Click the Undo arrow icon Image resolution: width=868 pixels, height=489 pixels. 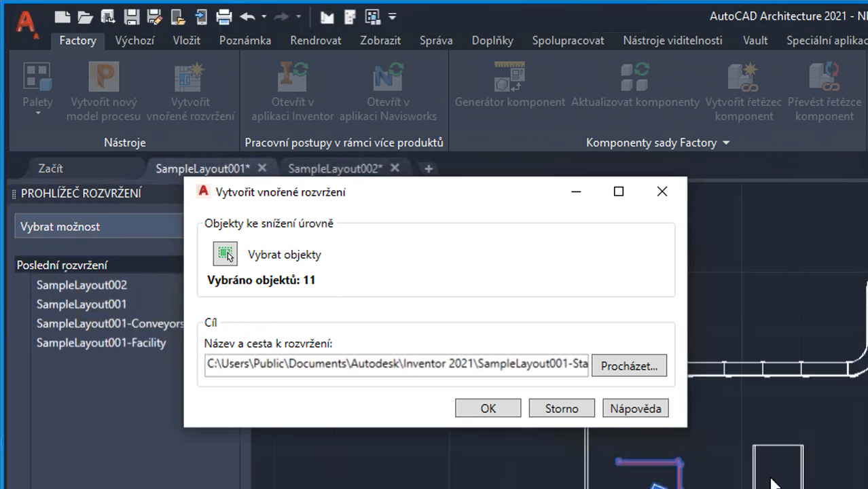pos(248,17)
